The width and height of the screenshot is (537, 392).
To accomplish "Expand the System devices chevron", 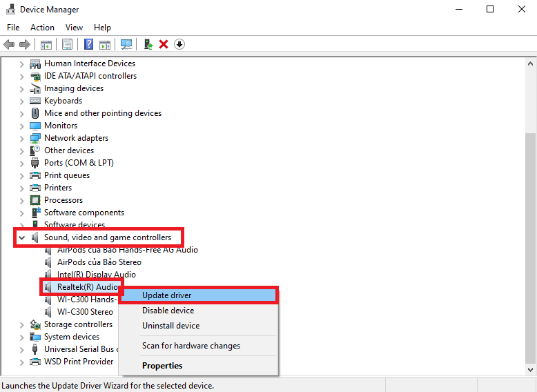I will pyautogui.click(x=21, y=337).
